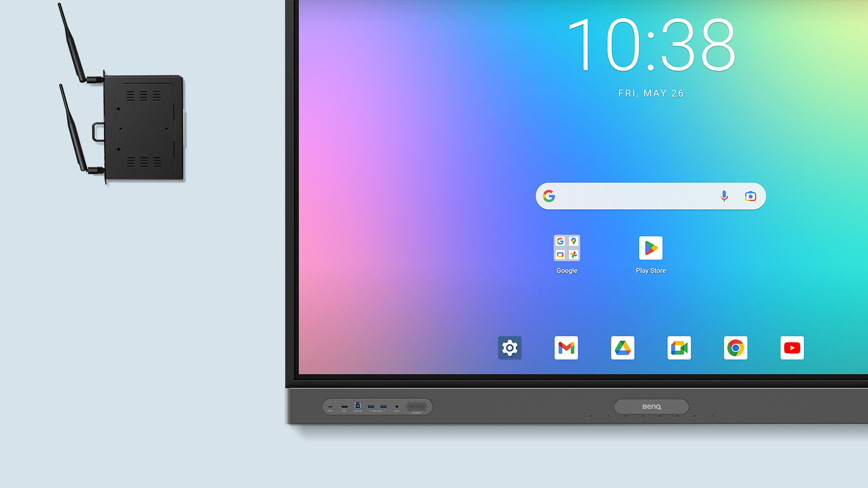Screen dimensions: 868x488
Task: Select the HDMI input port
Action: [x=345, y=406]
